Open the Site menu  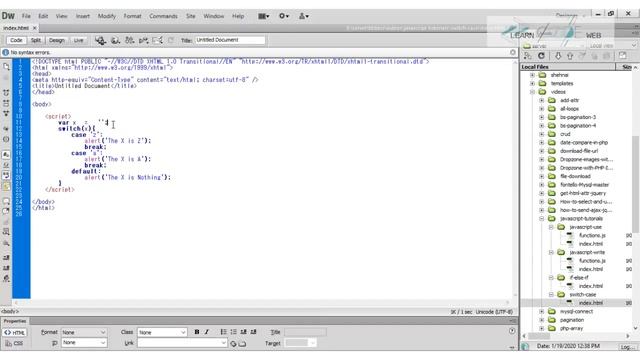pyautogui.click(x=191, y=16)
